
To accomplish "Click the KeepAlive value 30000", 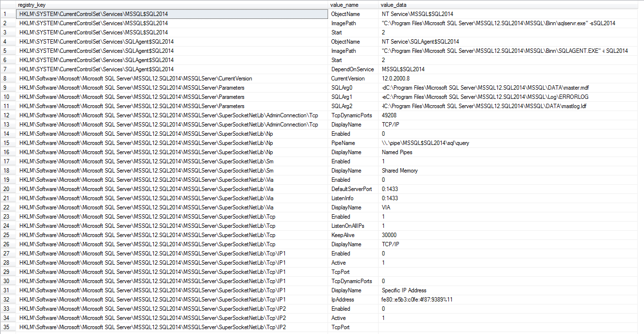I will pos(389,235).
